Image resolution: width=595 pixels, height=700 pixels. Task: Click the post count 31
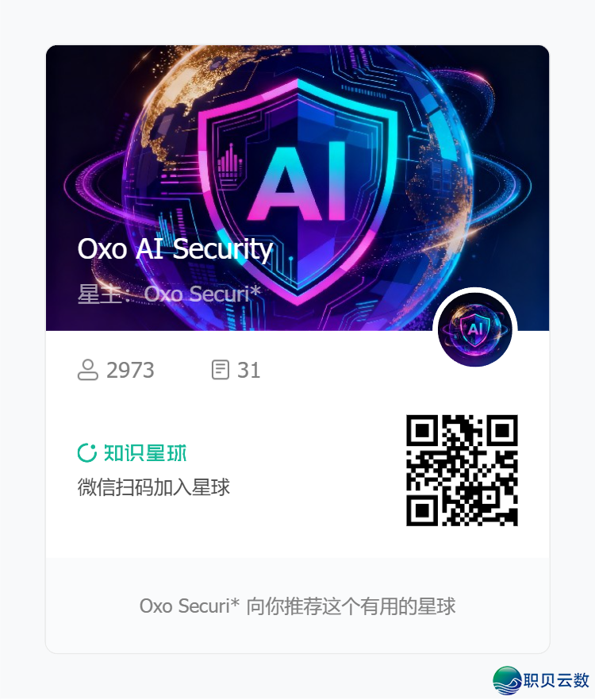[248, 370]
